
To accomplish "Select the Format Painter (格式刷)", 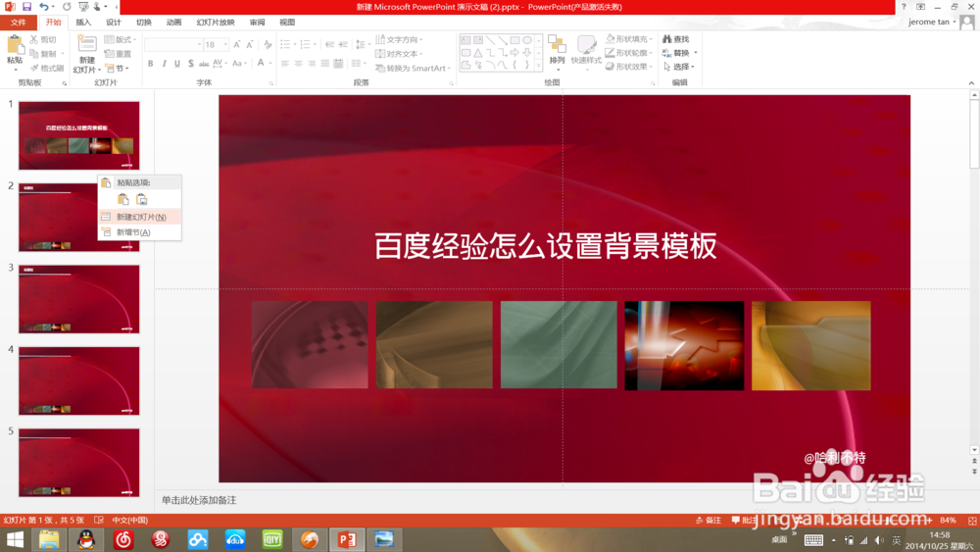I will (47, 68).
